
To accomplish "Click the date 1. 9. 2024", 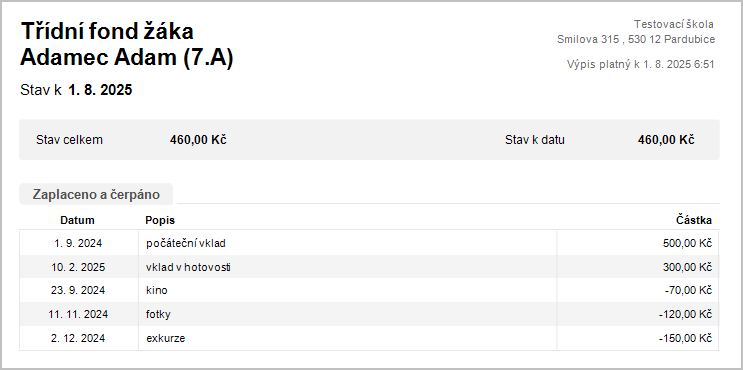I will pyautogui.click(x=78, y=244).
